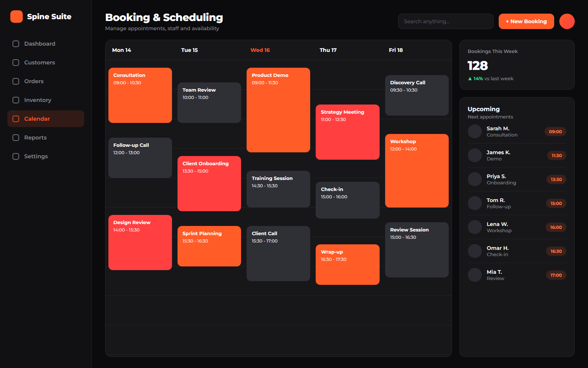Click the Inventory sidebar icon
Screen dimensions: 588x368
[x=16, y=100]
